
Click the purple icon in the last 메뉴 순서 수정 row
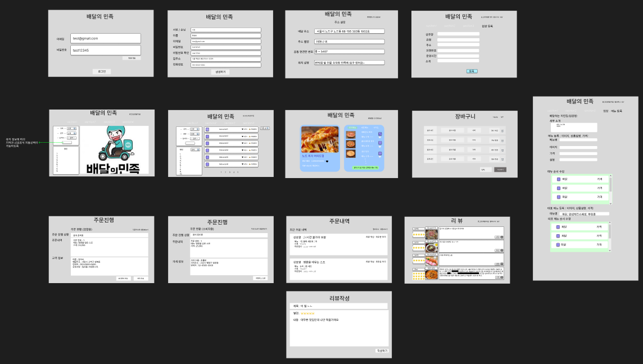point(559,197)
